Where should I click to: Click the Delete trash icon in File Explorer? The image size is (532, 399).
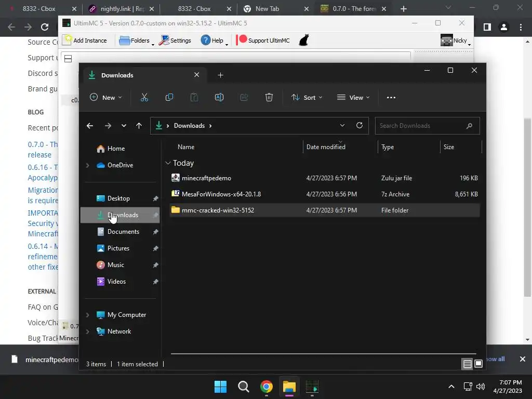pyautogui.click(x=269, y=97)
